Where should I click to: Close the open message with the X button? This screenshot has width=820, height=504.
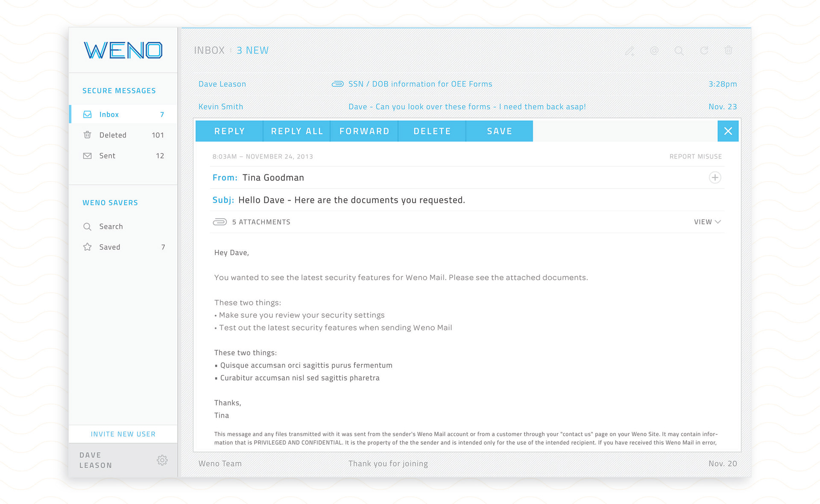[x=728, y=131]
